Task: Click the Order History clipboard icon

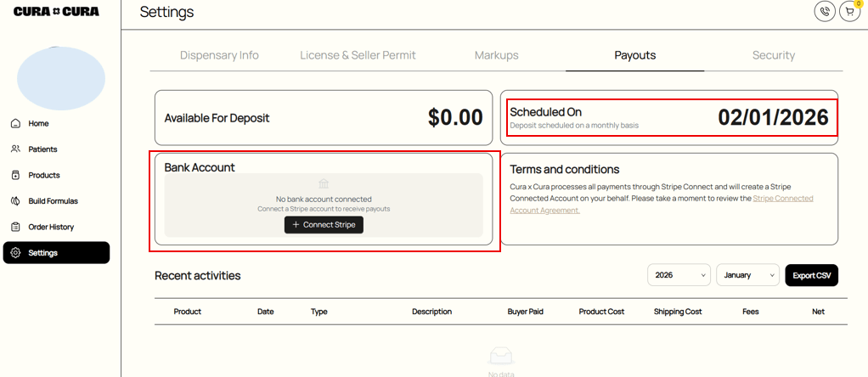Action: 15,227
